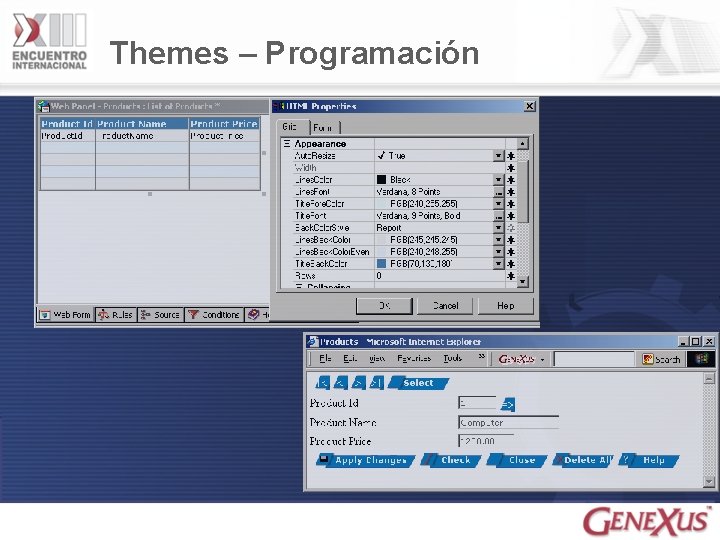This screenshot has width=720, height=540.
Task: Switch to the Rules tab
Action: (116, 315)
